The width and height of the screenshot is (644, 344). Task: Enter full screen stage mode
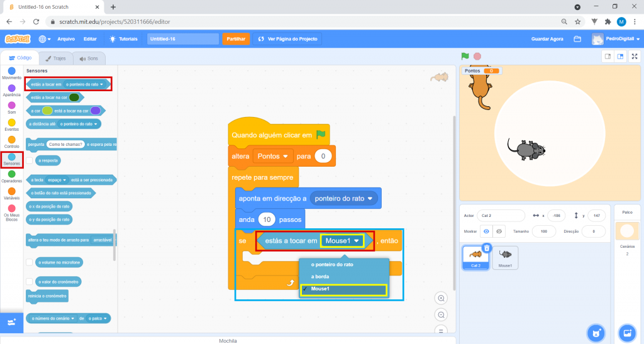[635, 57]
